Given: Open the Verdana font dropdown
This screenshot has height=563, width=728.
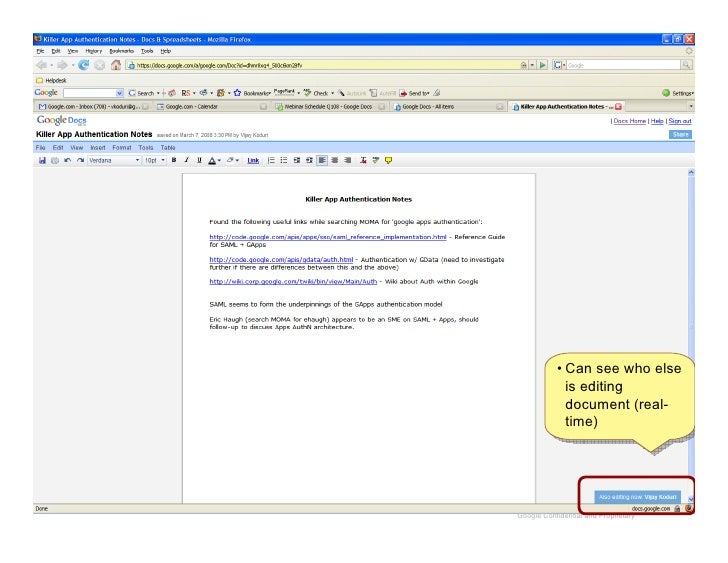Looking at the screenshot, I should click(x=114, y=161).
